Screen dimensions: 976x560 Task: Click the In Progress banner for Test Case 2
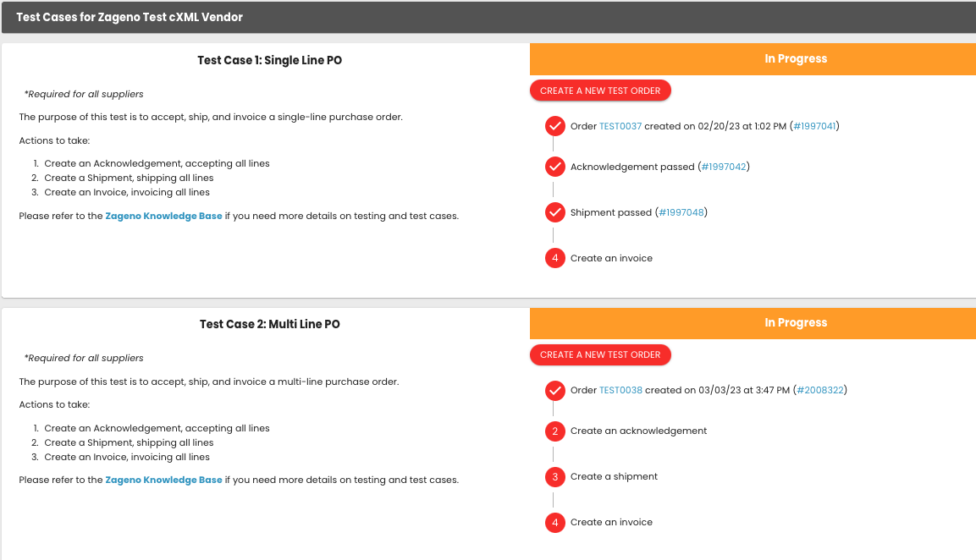pyautogui.click(x=796, y=322)
